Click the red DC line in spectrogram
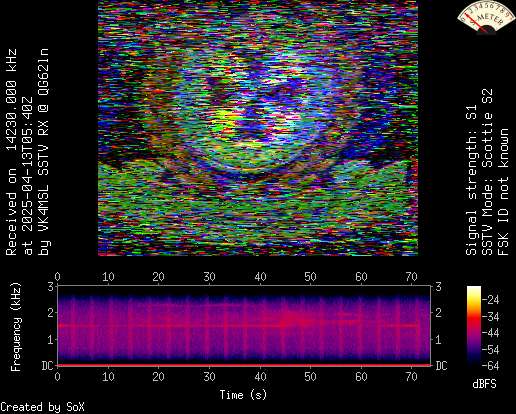516x414 pixels. pos(244,365)
